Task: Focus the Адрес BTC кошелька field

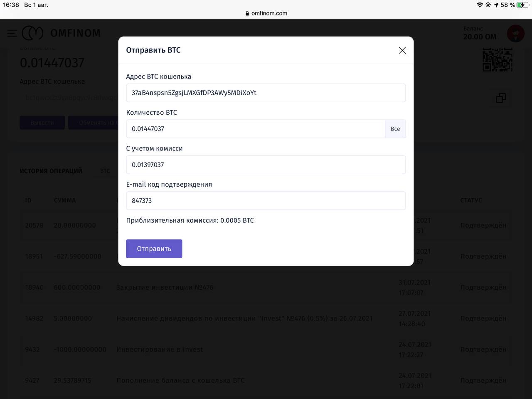Action: point(266,93)
